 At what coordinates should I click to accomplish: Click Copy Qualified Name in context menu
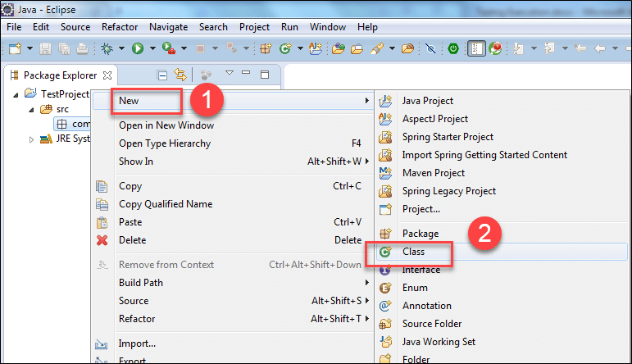165,204
